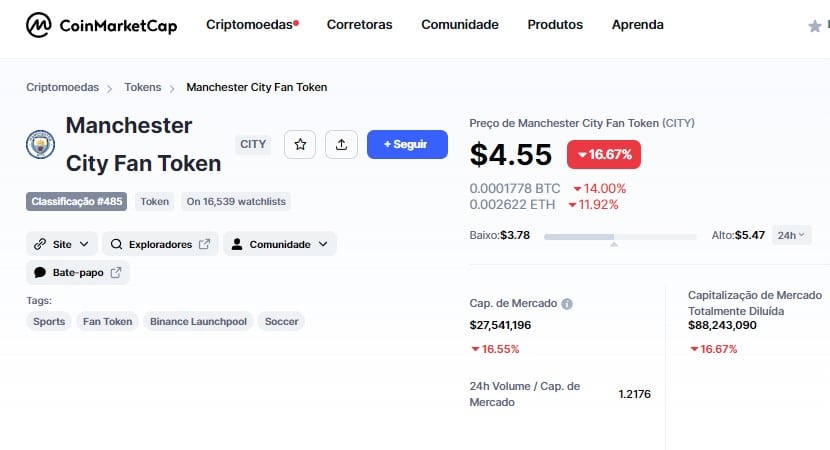Open the Corretoras menu
The image size is (830, 450).
(359, 24)
